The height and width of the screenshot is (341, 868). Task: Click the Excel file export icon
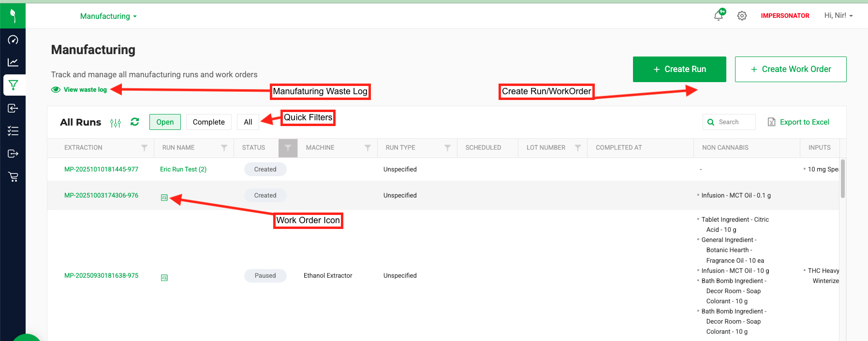click(x=772, y=122)
